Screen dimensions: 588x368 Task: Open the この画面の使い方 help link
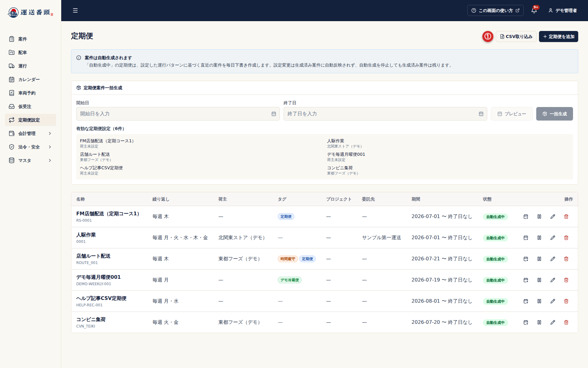(x=495, y=10)
